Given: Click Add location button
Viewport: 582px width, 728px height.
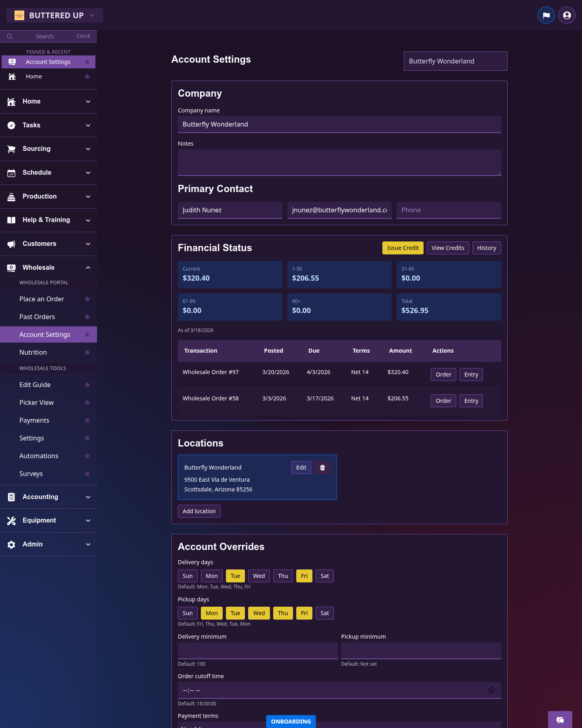Looking at the screenshot, I should (199, 511).
